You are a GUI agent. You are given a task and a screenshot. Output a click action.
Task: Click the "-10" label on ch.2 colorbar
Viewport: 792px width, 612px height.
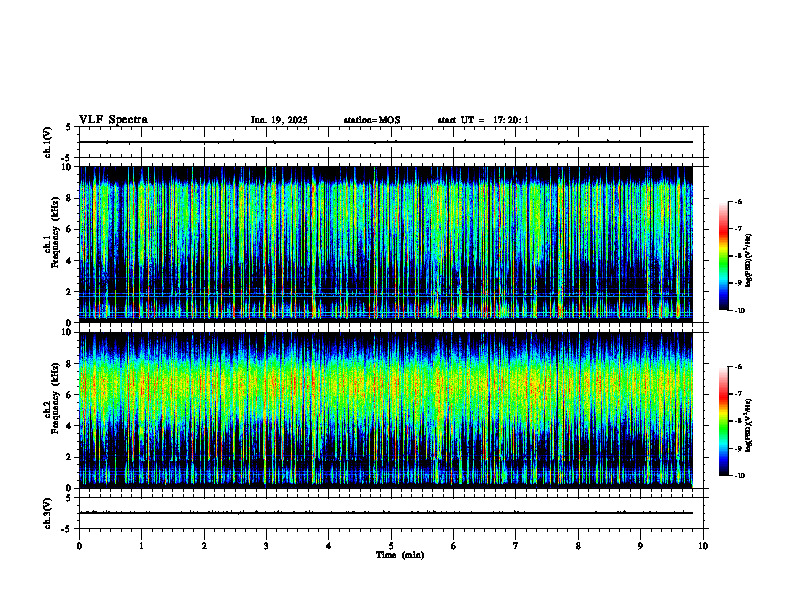click(739, 476)
